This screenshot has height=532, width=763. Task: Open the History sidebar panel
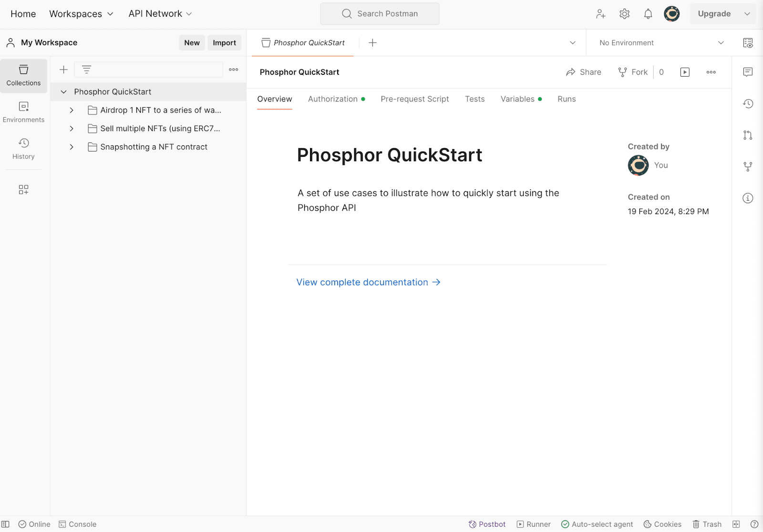tap(23, 149)
